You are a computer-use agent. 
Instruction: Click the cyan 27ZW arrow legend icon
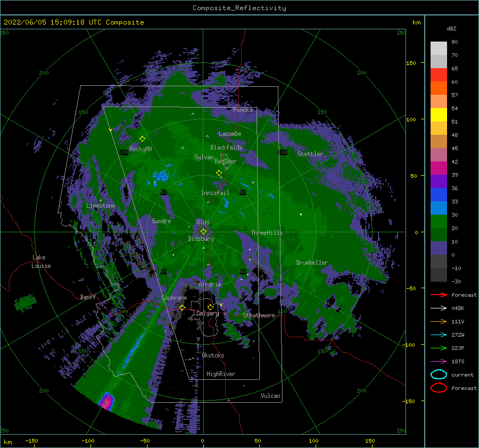coord(439,335)
